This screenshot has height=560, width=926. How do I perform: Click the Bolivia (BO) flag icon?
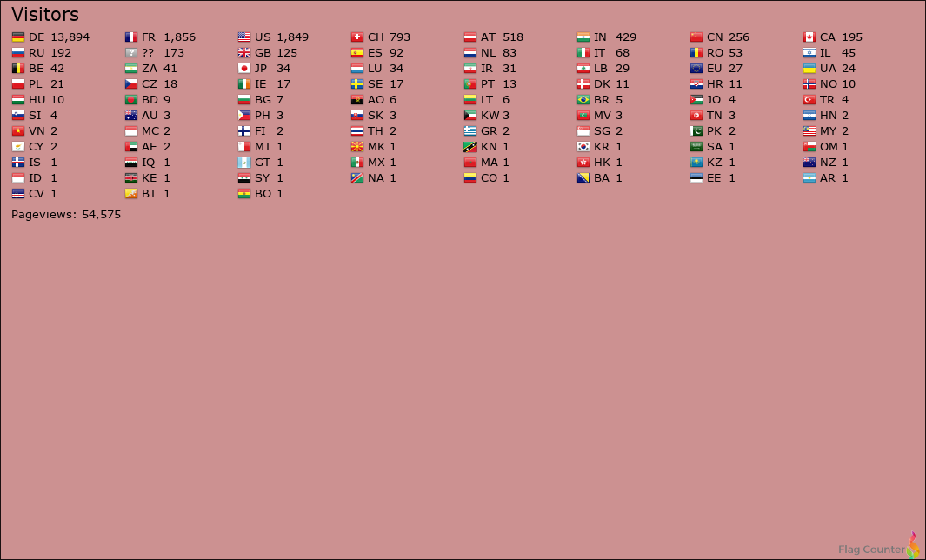[x=243, y=194]
